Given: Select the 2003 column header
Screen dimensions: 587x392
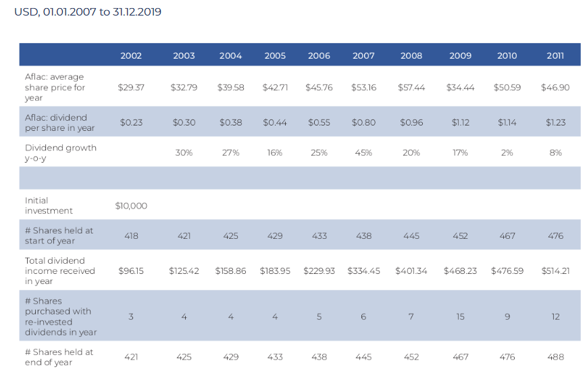Looking at the screenshot, I should click(x=184, y=56).
